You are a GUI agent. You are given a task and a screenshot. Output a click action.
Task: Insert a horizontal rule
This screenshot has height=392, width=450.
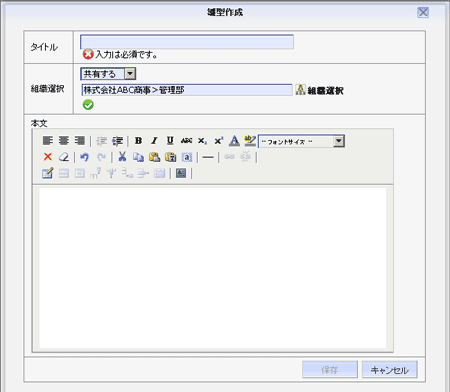click(x=208, y=157)
